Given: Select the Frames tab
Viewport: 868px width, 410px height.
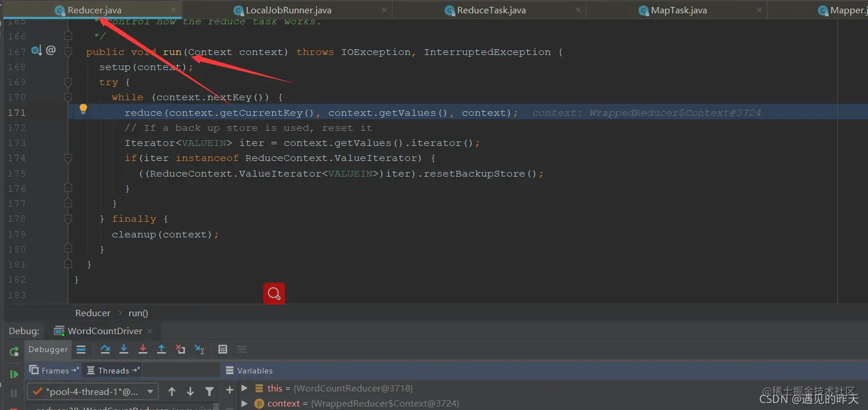Looking at the screenshot, I should pyautogui.click(x=54, y=371).
